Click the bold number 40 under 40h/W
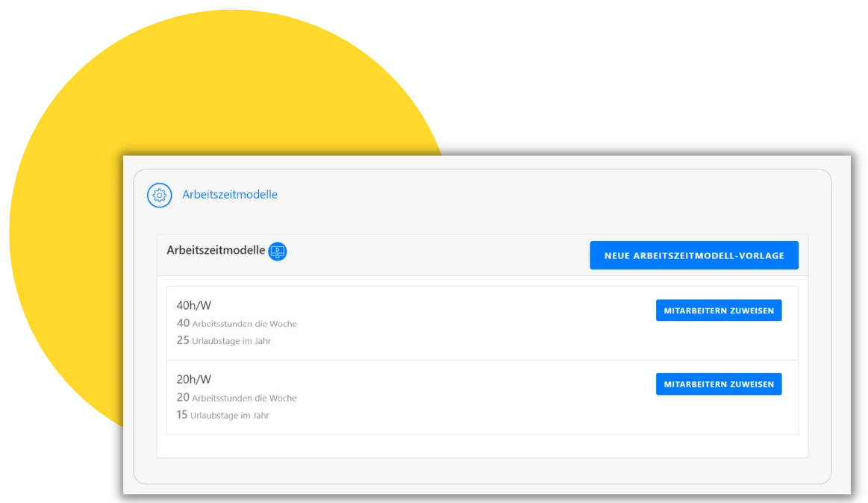This screenshot has height=503, width=868. point(183,323)
